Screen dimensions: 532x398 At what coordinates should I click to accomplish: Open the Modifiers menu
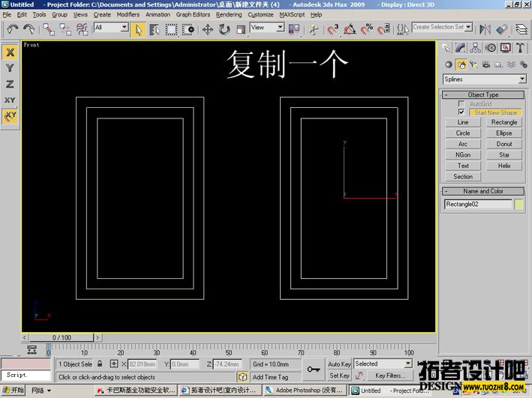tap(128, 14)
